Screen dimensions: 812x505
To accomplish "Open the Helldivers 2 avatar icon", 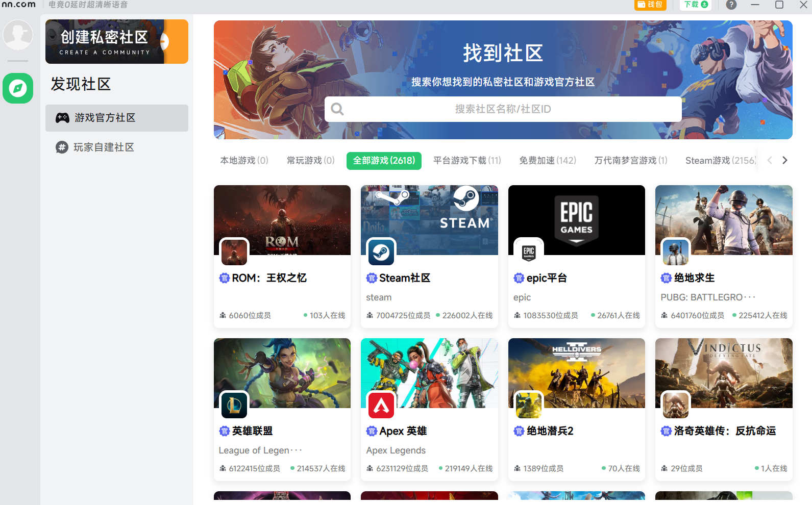I will [x=529, y=405].
